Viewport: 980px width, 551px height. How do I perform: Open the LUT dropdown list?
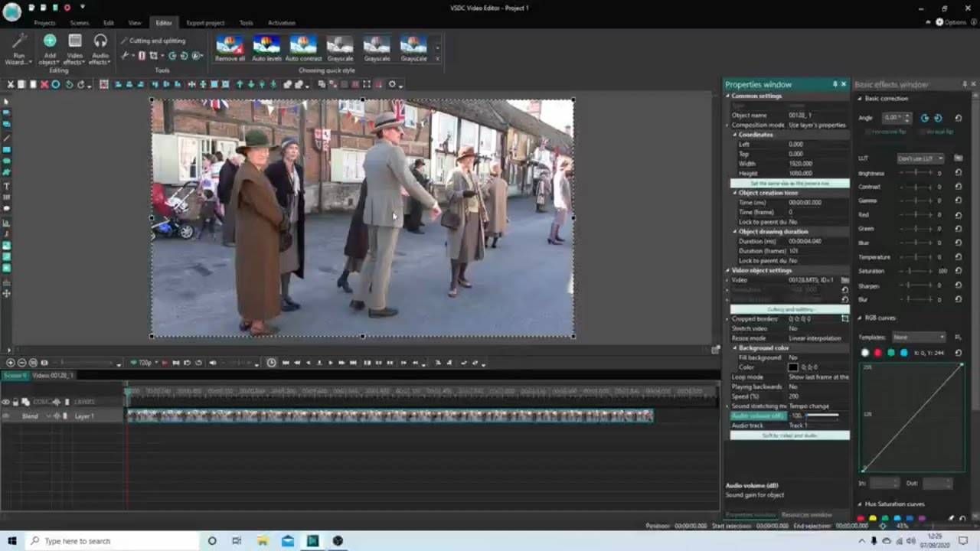[x=920, y=158]
